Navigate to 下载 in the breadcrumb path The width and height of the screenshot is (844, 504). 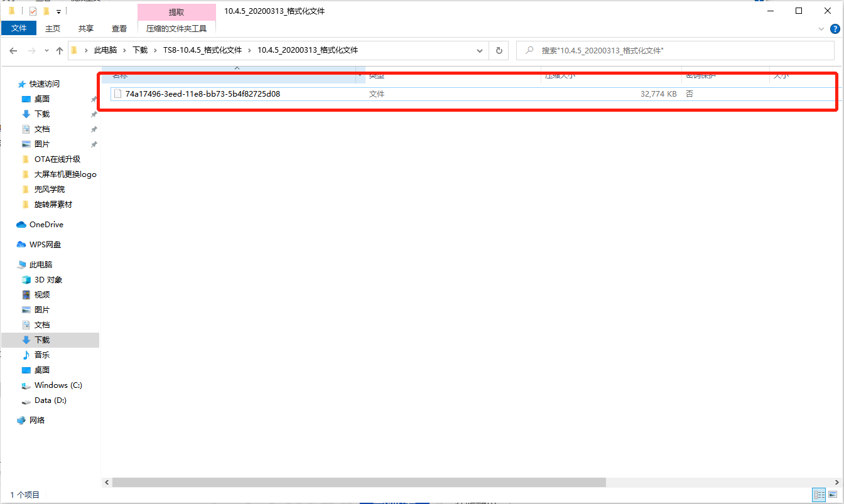point(139,50)
